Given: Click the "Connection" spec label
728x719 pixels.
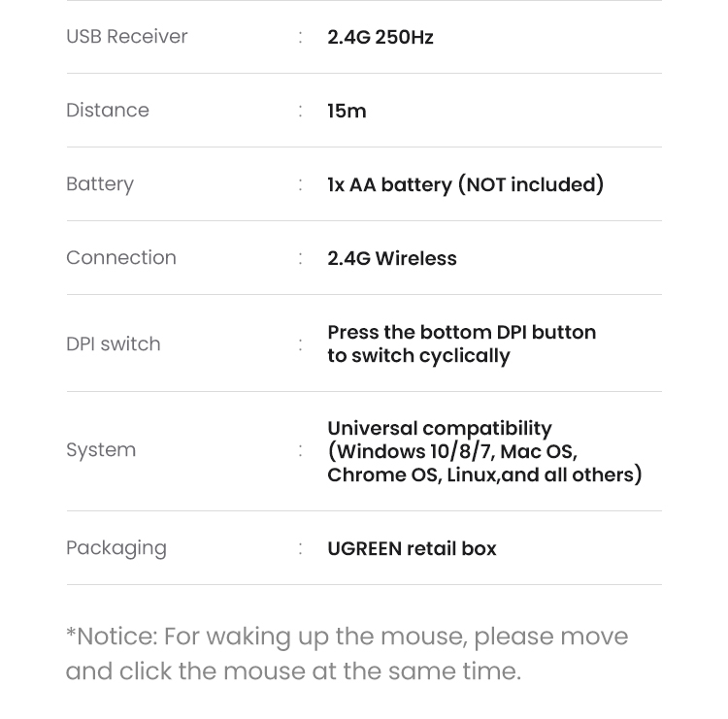Looking at the screenshot, I should coord(120,258).
